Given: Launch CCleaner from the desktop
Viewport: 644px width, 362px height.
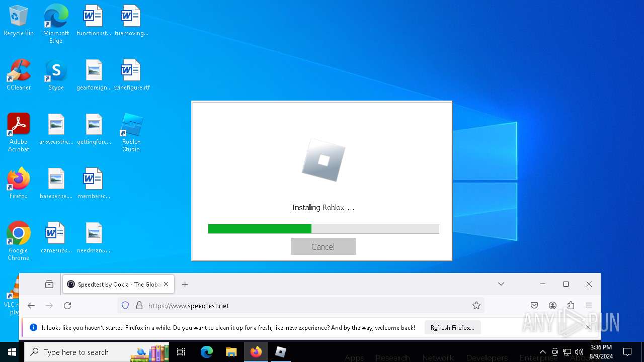Looking at the screenshot, I should tap(19, 75).
